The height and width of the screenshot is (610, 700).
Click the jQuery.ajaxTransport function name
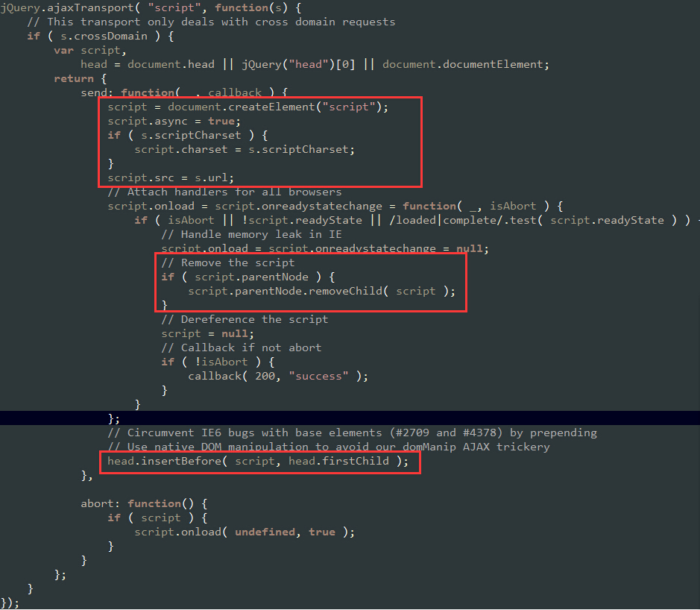[x=67, y=8]
